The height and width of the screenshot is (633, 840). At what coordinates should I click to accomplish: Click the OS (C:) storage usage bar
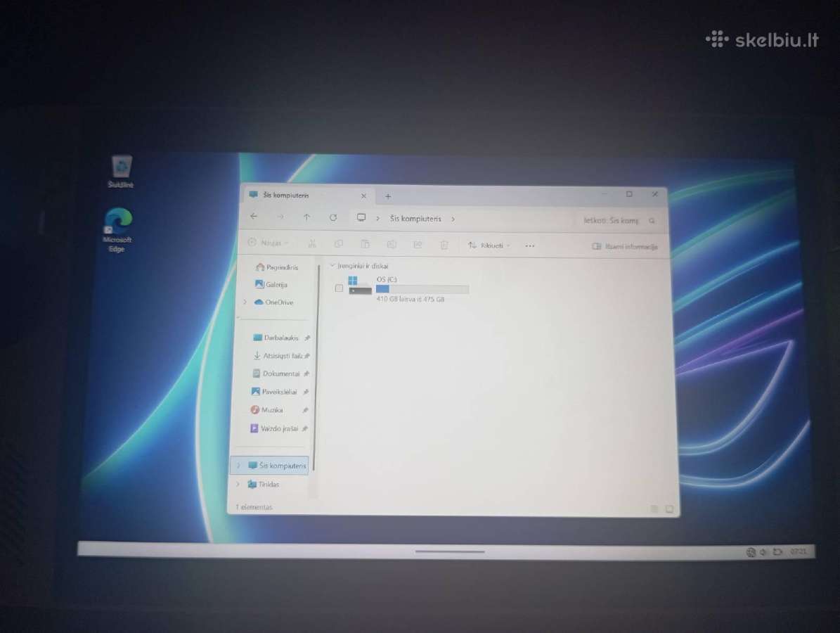(x=422, y=290)
